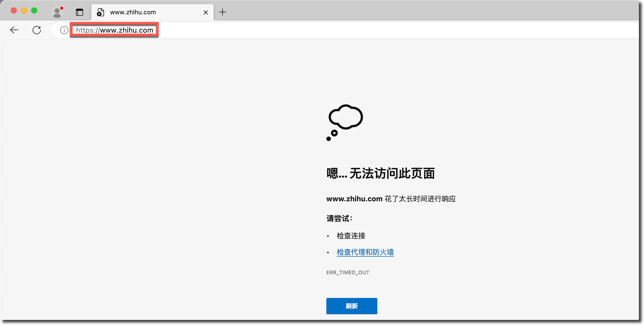Click the bold www.zhihu.com error message text

click(x=354, y=199)
